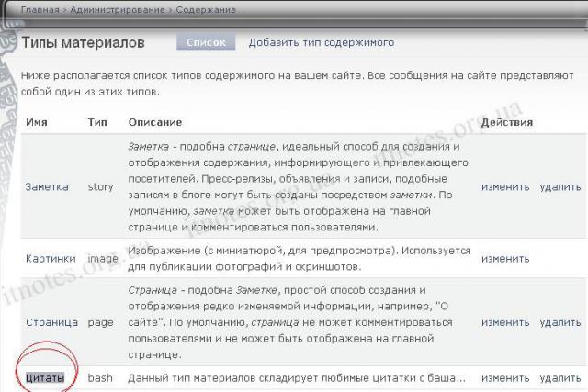Image resolution: width=588 pixels, height=392 pixels.
Task: Click удалить in the Цитаты row
Action: coord(560,377)
